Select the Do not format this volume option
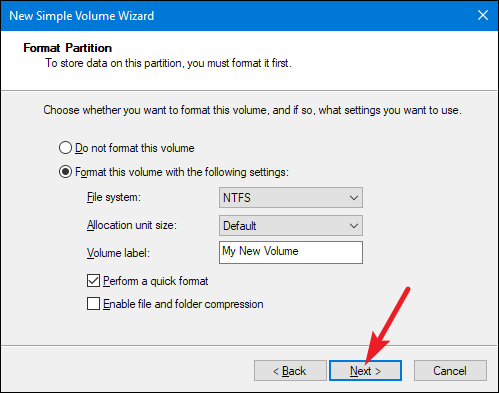Screen dimensions: 499x393 pyautogui.click(x=65, y=148)
